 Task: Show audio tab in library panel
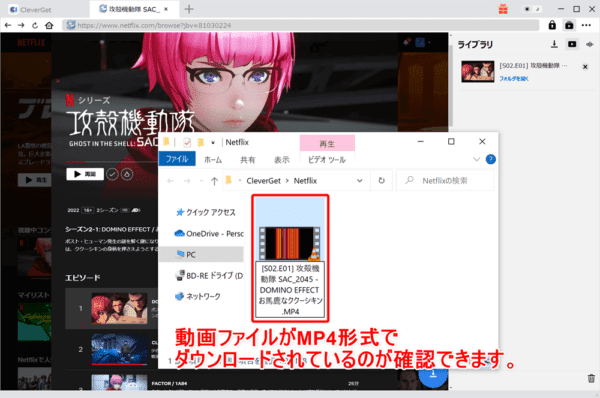(x=590, y=44)
